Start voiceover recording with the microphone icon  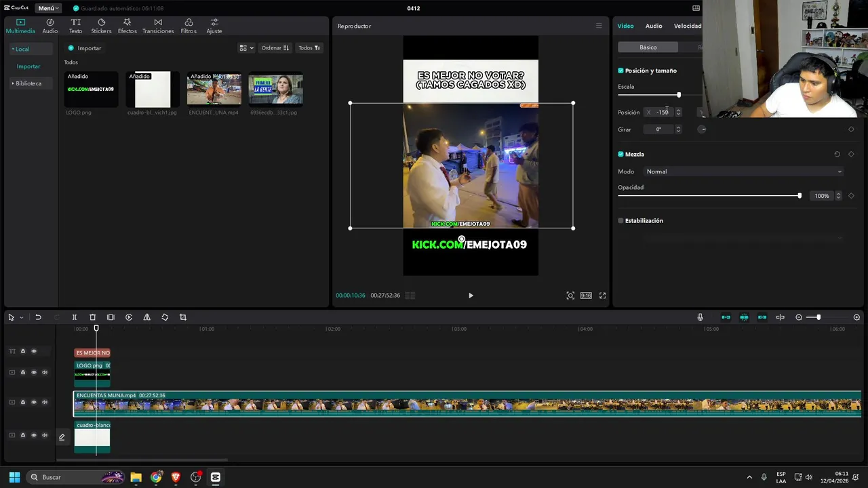tap(700, 317)
